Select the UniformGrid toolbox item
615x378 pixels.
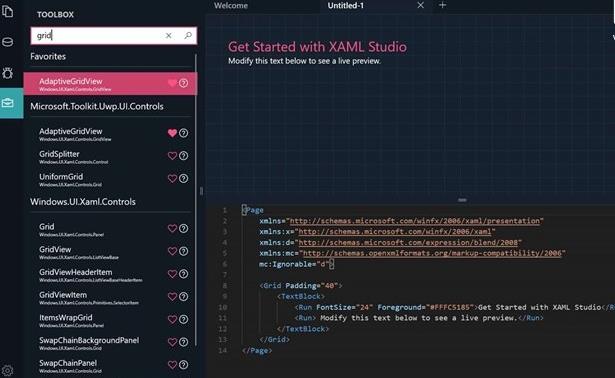point(110,179)
